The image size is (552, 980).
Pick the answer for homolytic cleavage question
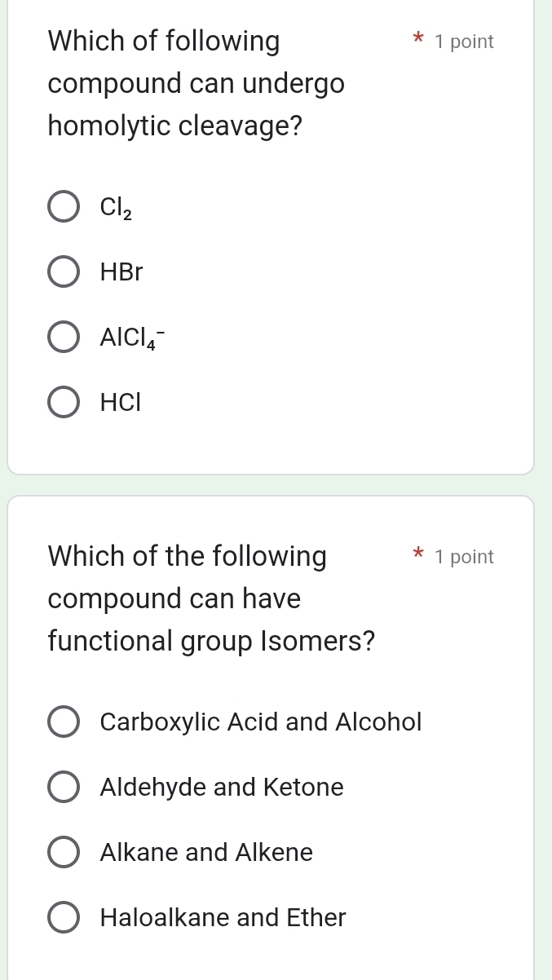[64, 206]
